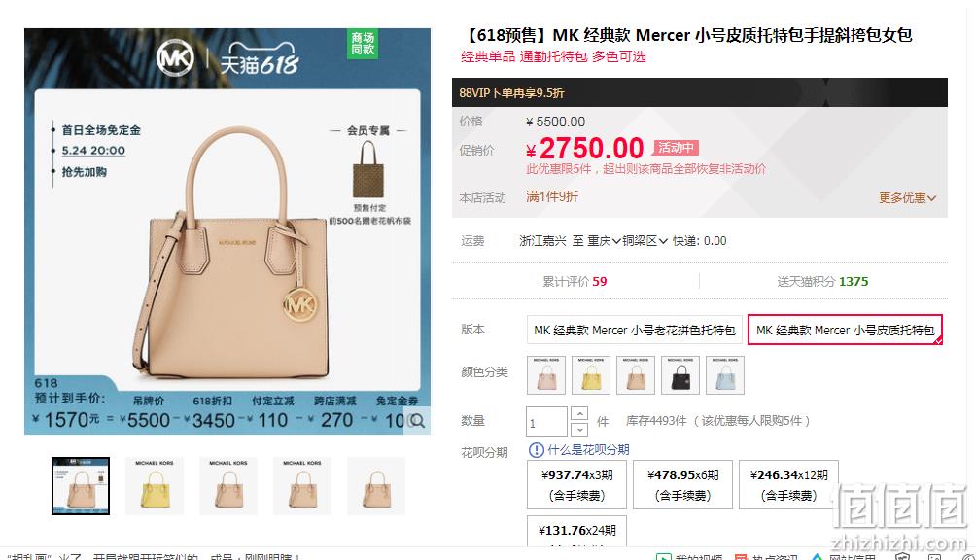The height and width of the screenshot is (560, 976).
Task: Choose the ¥246.34x12期 installment plan
Action: [788, 485]
